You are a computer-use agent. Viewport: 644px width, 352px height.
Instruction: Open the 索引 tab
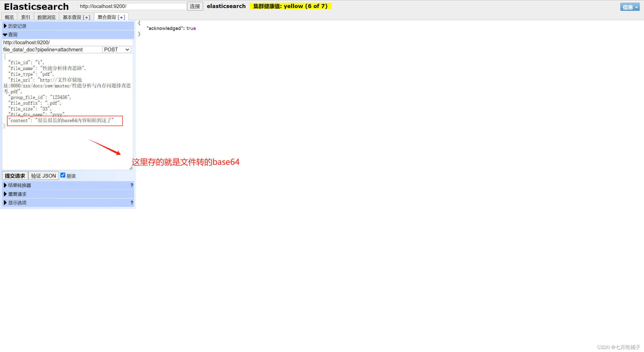click(x=25, y=17)
